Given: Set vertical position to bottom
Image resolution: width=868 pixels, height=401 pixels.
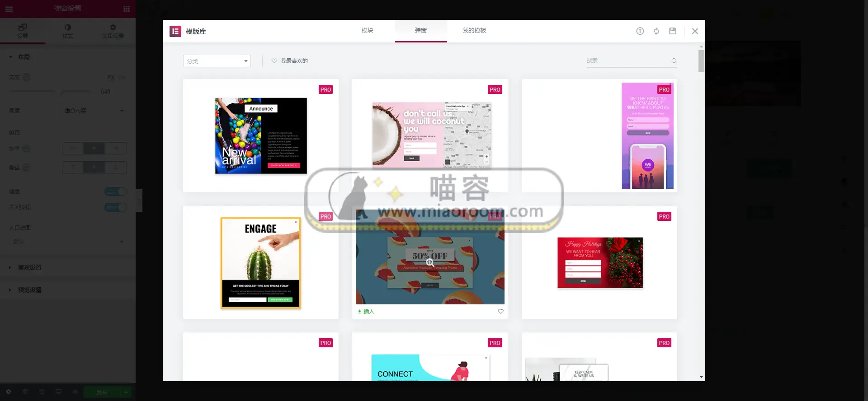Looking at the screenshot, I should 116,167.
